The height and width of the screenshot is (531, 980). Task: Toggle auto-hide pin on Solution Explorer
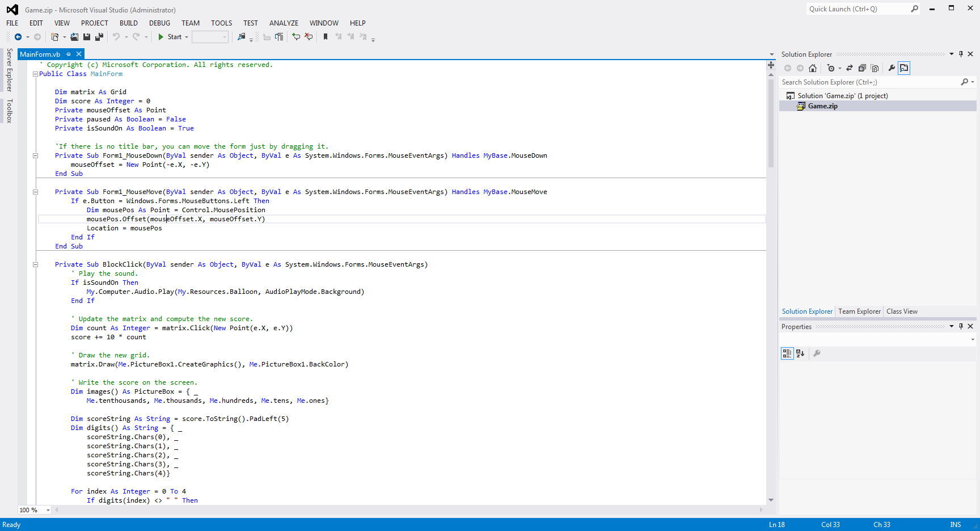coord(961,54)
